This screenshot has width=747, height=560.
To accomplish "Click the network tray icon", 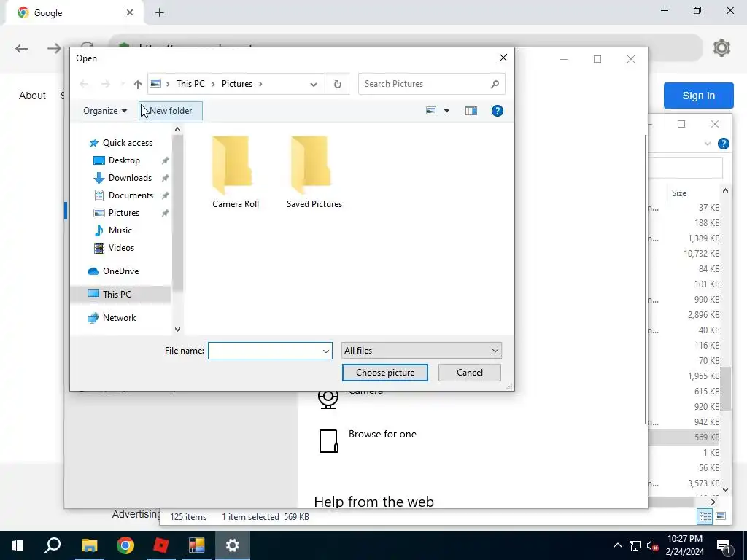I will 635,545.
